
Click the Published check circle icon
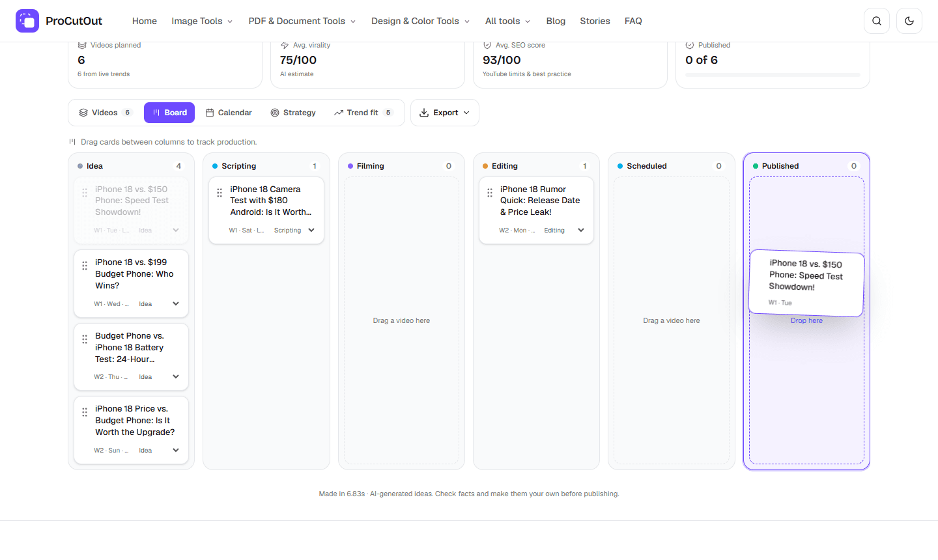(x=690, y=45)
